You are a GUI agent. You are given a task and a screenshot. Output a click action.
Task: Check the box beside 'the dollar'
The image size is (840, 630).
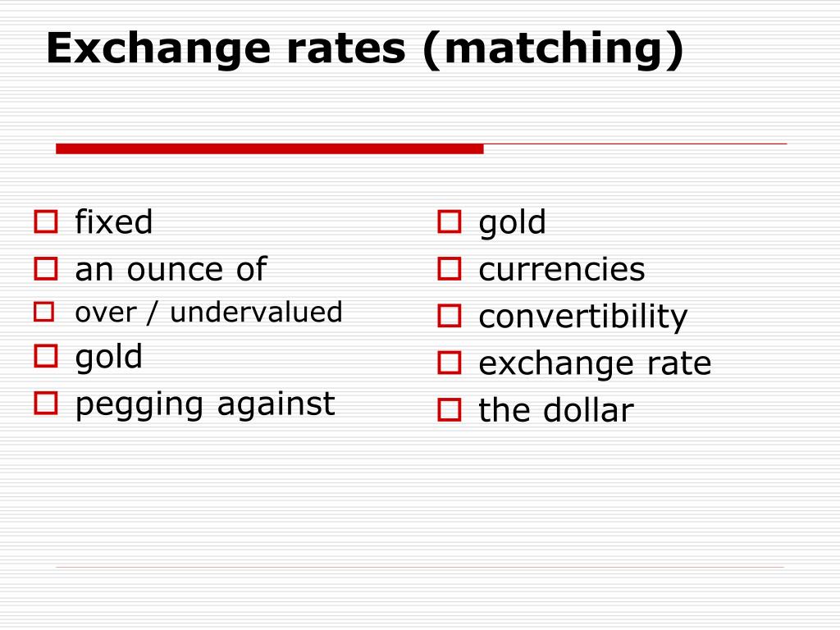450,410
